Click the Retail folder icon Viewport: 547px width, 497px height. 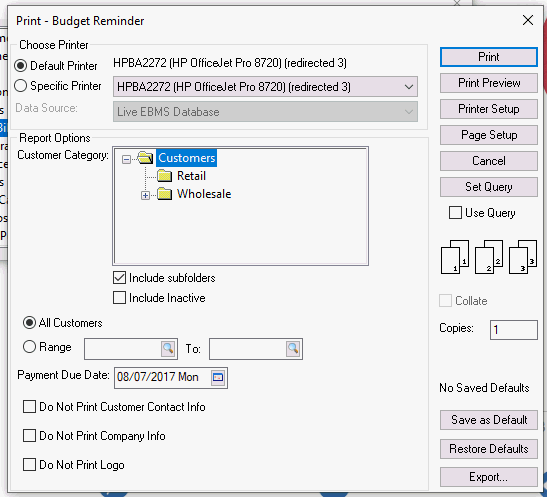coord(164,176)
